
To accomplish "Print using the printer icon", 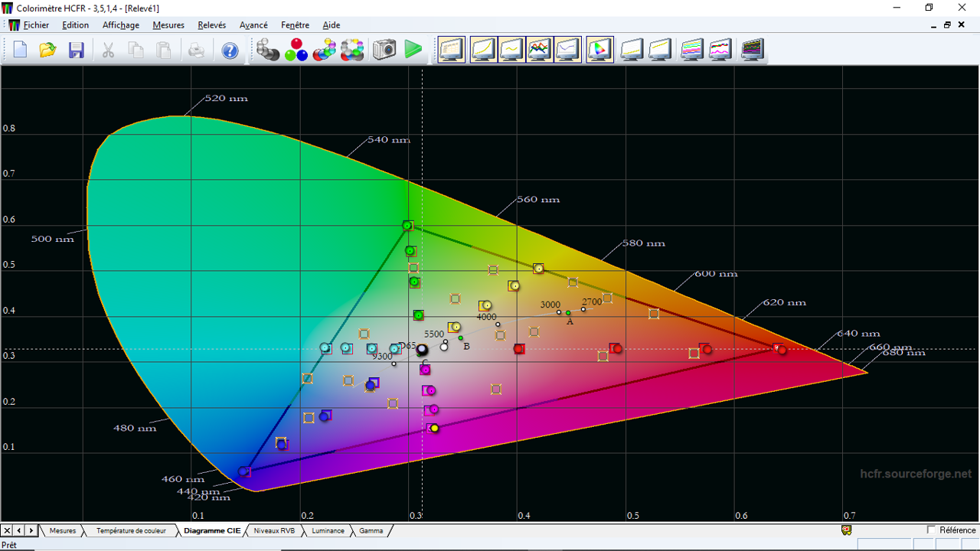I will pyautogui.click(x=196, y=51).
